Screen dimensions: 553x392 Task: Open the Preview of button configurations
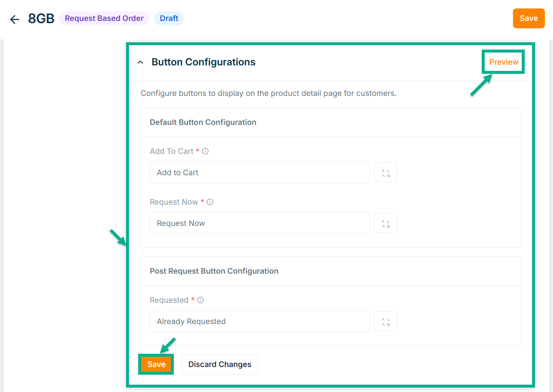503,62
